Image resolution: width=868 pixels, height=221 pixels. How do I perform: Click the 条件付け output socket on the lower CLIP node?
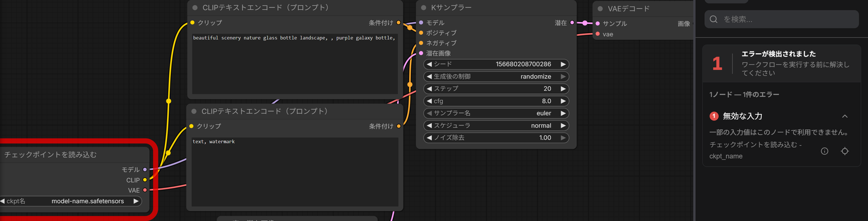(399, 126)
